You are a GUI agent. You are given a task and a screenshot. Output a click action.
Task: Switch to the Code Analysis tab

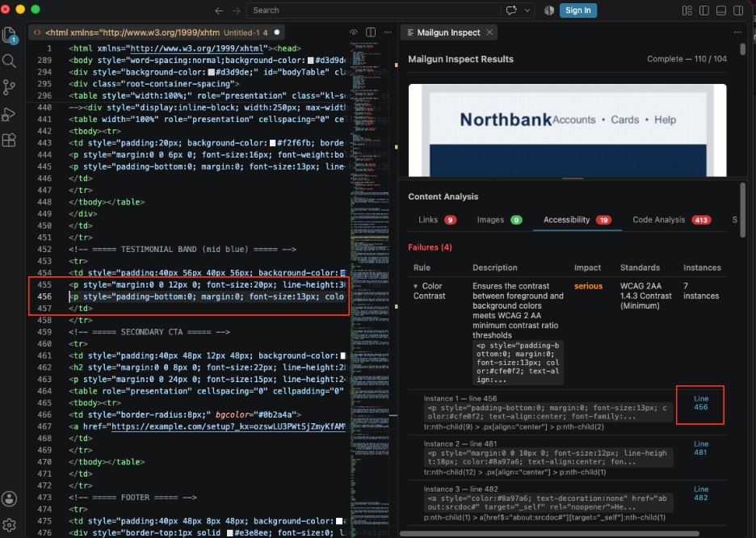(672, 220)
